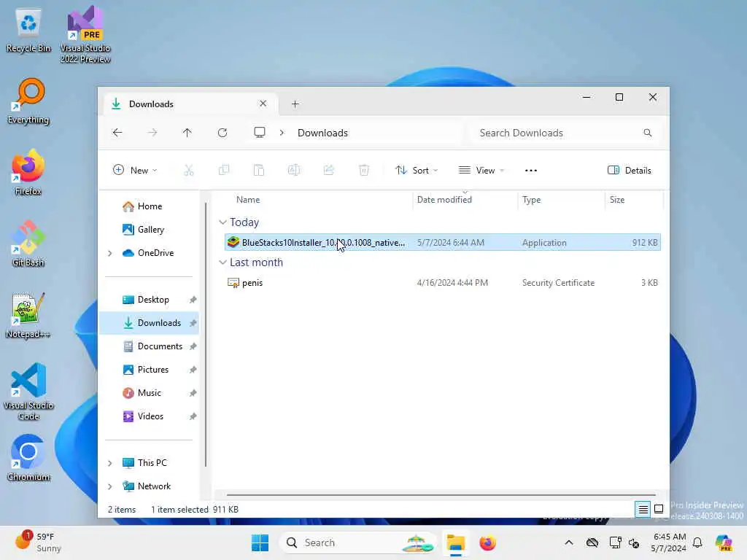Viewport: 747px width, 560px height.
Task: Add a new tab with plus button
Action: point(295,104)
